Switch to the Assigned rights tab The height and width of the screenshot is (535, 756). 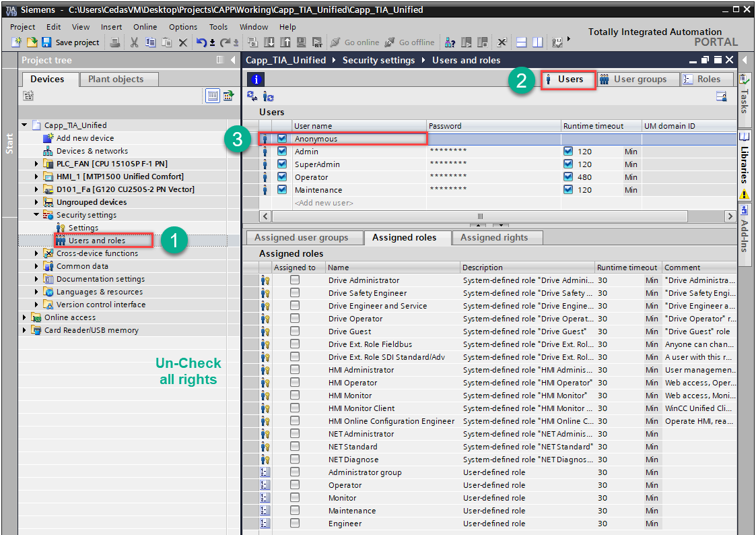pyautogui.click(x=493, y=237)
